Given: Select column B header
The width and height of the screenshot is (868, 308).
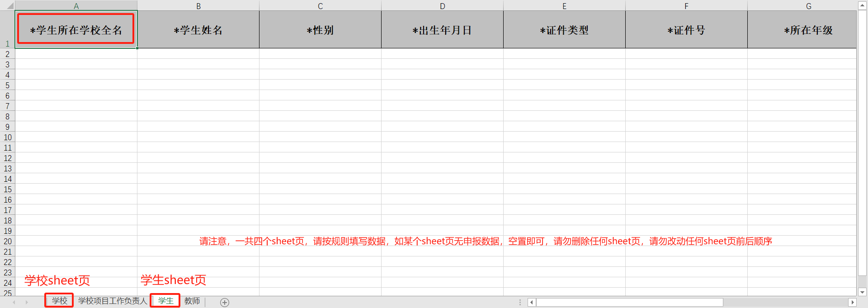Looking at the screenshot, I should (198, 6).
